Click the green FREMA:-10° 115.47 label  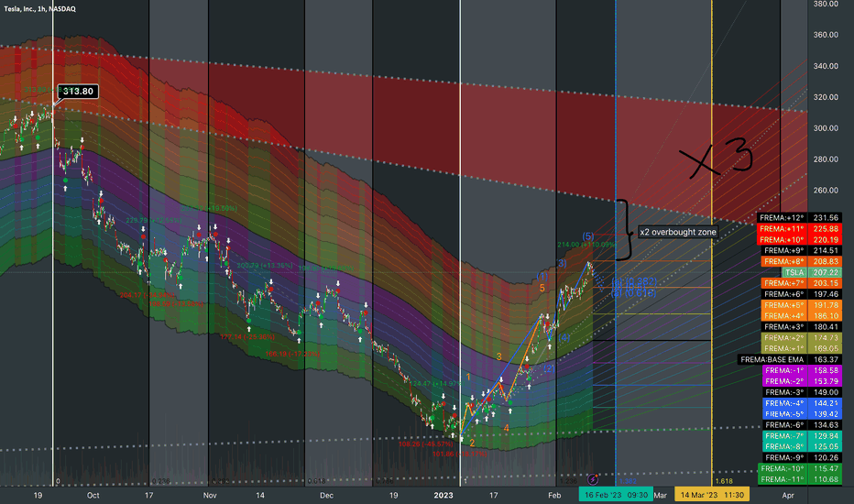tap(800, 468)
